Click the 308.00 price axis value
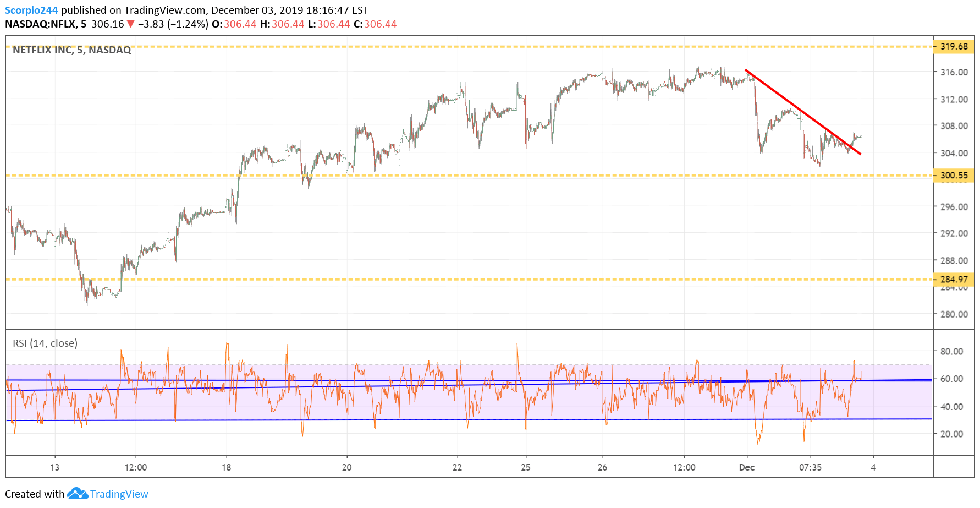Image resolution: width=980 pixels, height=508 pixels. coord(954,125)
